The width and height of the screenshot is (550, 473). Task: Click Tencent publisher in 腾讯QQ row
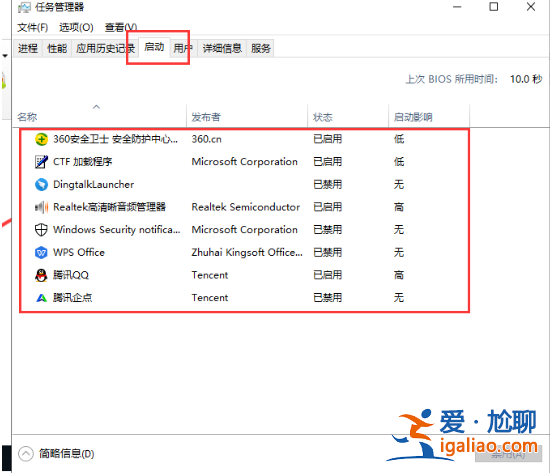(210, 275)
